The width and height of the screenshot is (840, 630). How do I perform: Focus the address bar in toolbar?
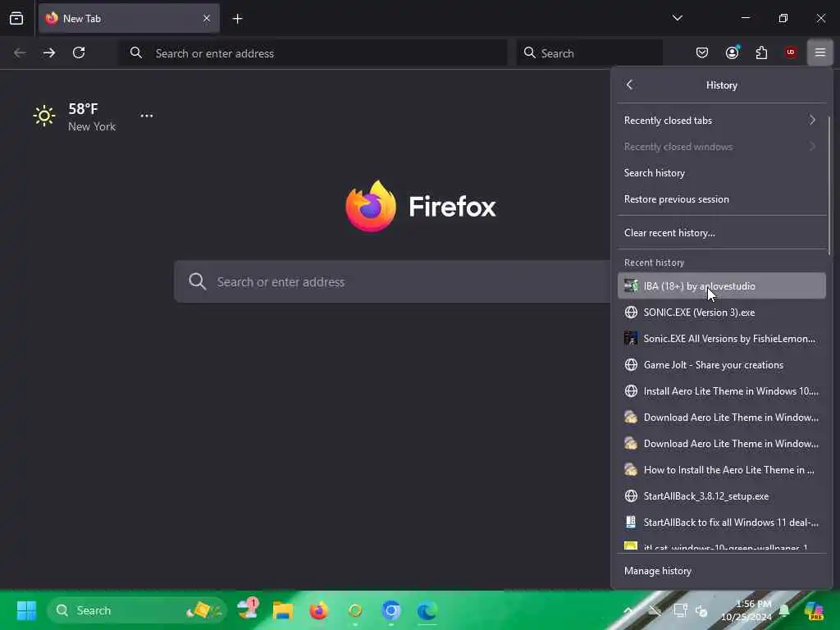[x=313, y=53]
